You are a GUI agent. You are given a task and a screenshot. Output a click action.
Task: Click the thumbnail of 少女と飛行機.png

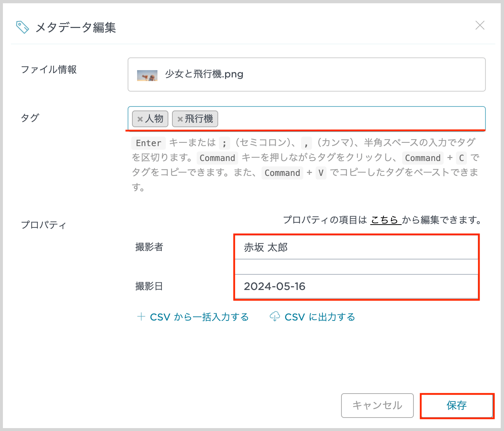(147, 74)
